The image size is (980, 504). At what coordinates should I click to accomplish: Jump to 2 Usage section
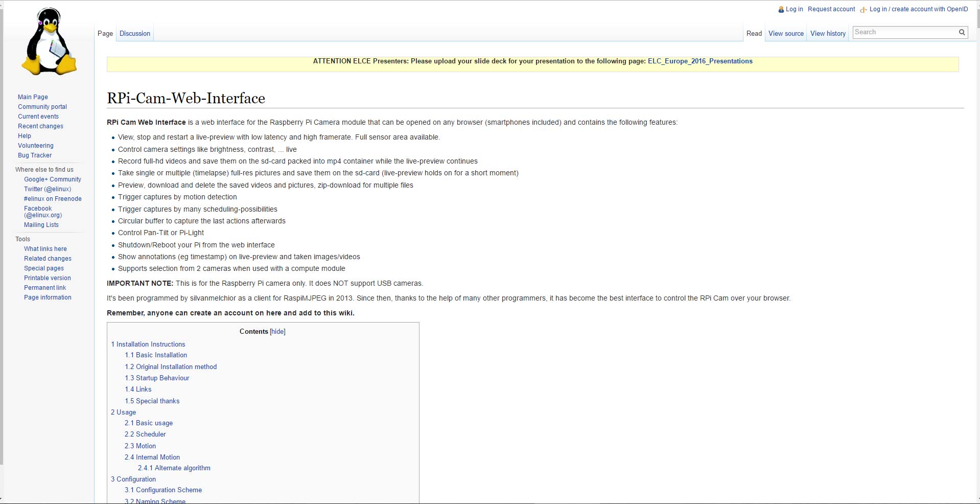pos(124,413)
